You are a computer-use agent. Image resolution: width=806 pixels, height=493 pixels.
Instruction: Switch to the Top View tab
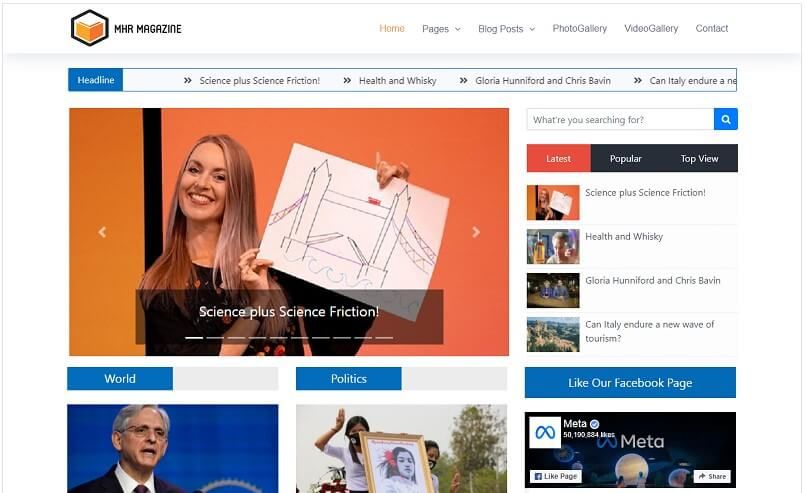[x=699, y=158]
